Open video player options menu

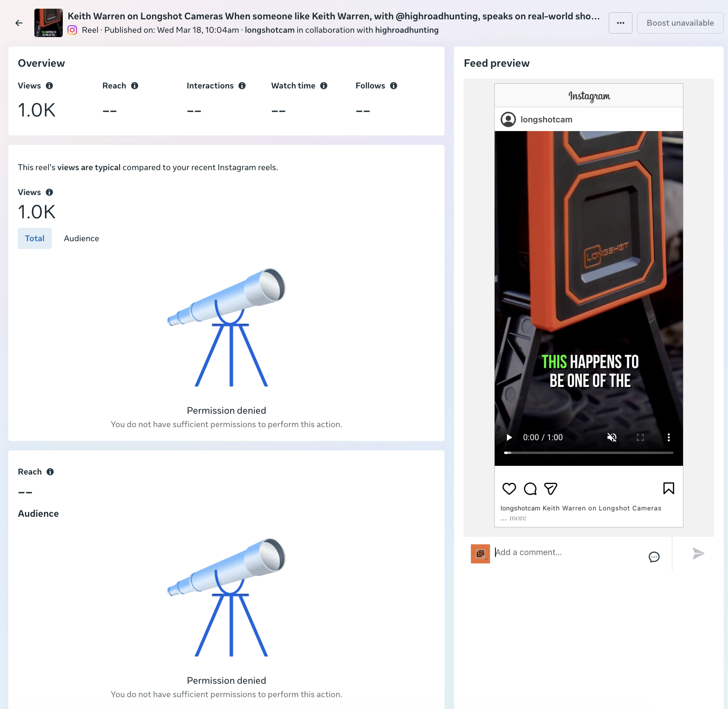tap(668, 437)
